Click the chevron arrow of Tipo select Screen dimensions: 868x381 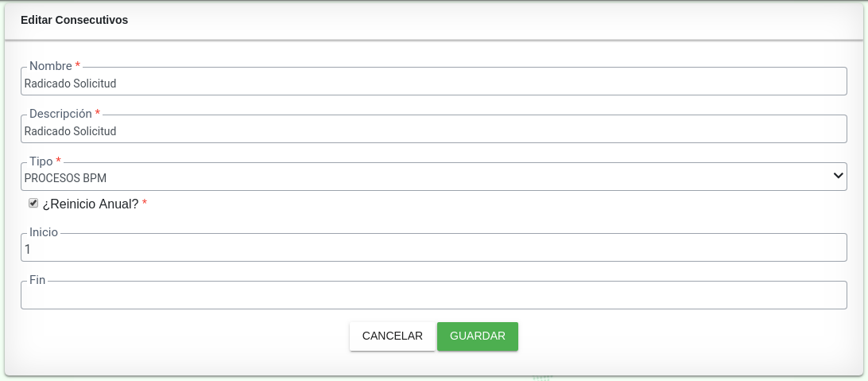[838, 176]
